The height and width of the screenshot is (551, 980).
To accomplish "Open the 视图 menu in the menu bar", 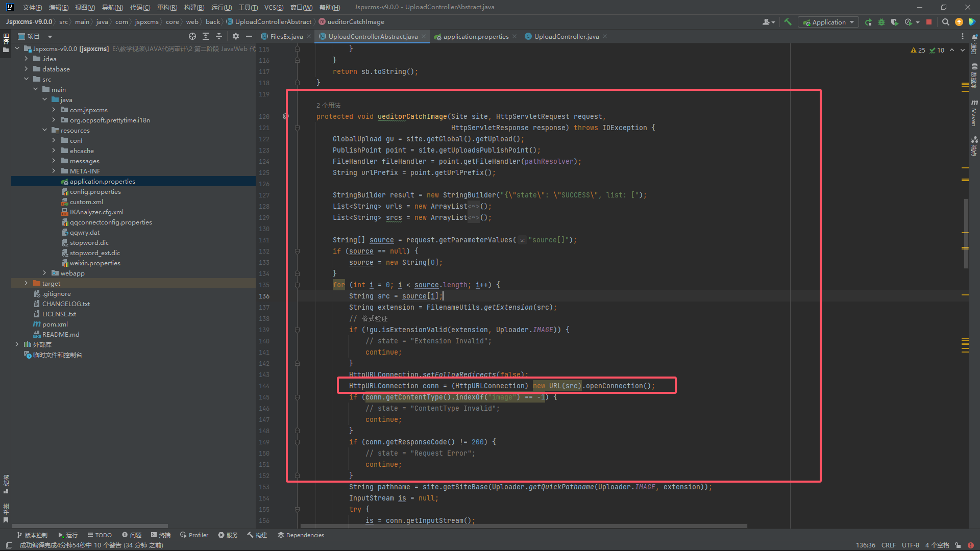I will [x=84, y=7].
